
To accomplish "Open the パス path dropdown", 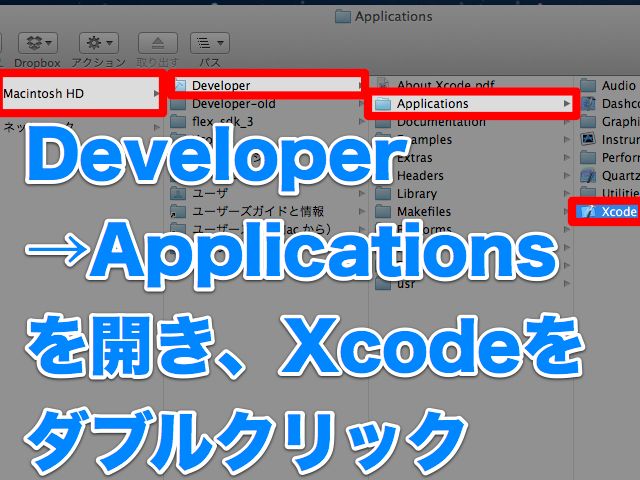I will [x=210, y=42].
